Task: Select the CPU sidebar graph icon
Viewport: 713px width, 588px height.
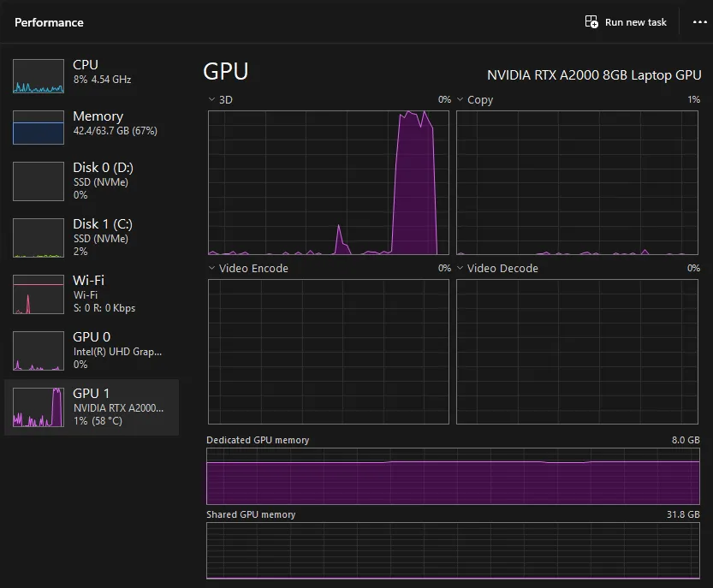Action: point(38,75)
